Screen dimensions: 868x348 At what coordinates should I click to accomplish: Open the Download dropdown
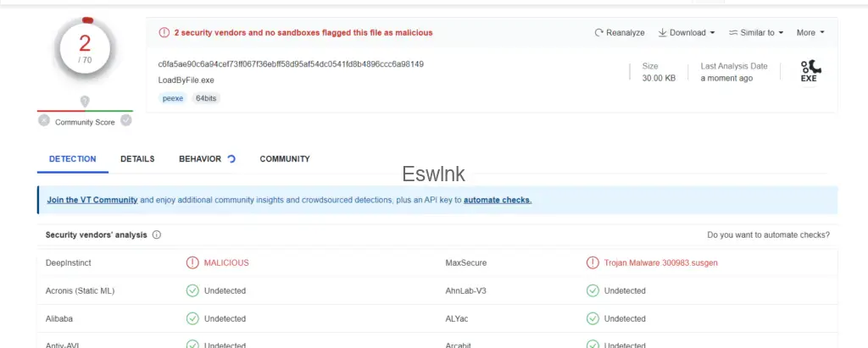[687, 33]
